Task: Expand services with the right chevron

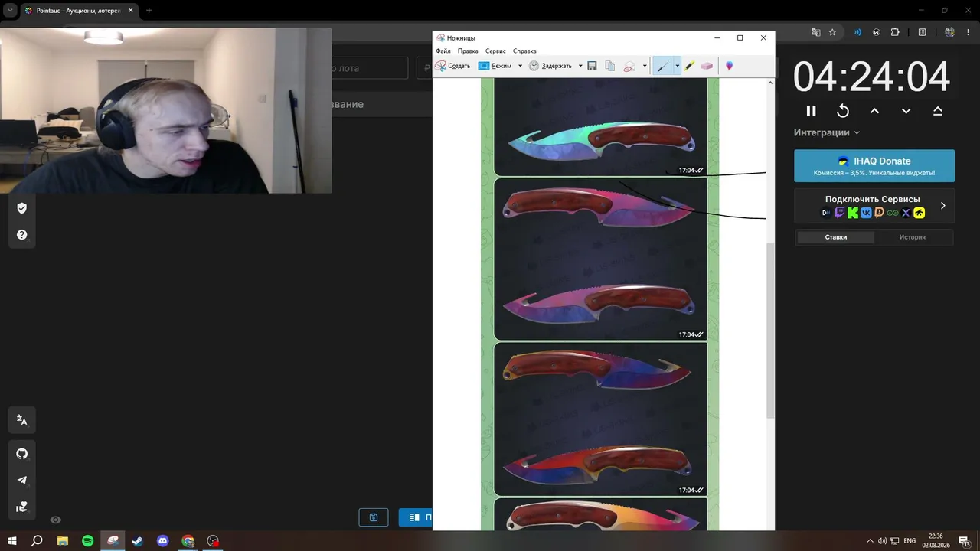Action: (x=942, y=206)
